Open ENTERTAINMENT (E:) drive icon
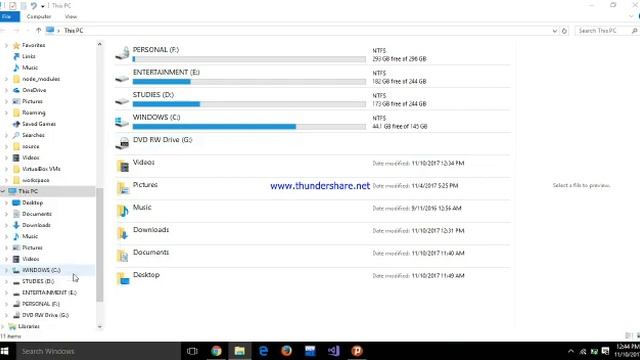This screenshot has width=640, height=360. point(122,79)
